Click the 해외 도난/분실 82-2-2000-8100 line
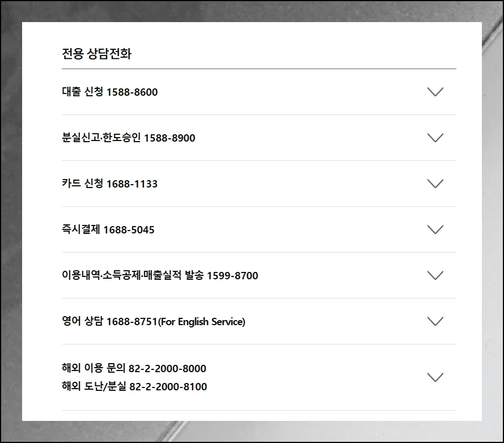The width and height of the screenshot is (504, 443). [x=134, y=387]
